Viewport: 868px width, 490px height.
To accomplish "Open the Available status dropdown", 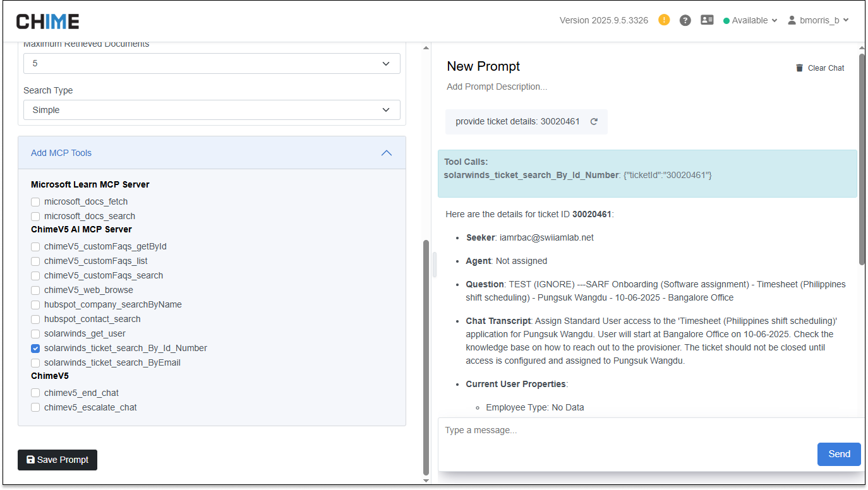I will pos(750,20).
